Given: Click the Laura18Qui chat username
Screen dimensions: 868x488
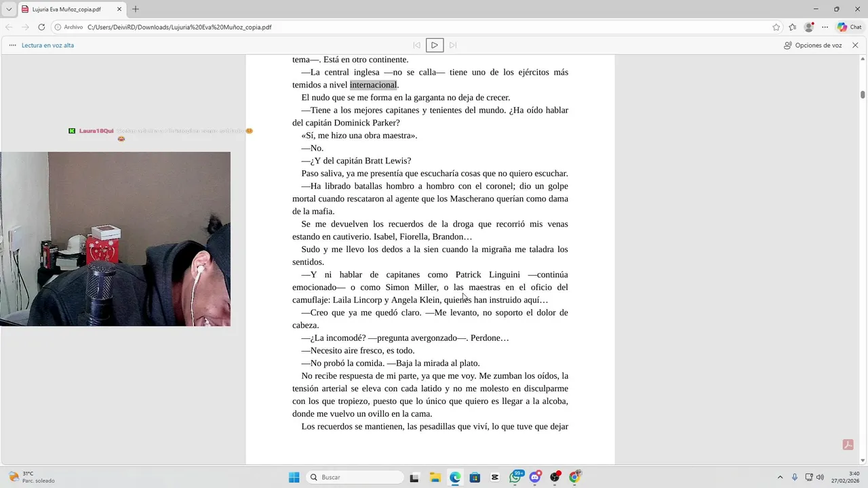Looking at the screenshot, I should pos(96,131).
